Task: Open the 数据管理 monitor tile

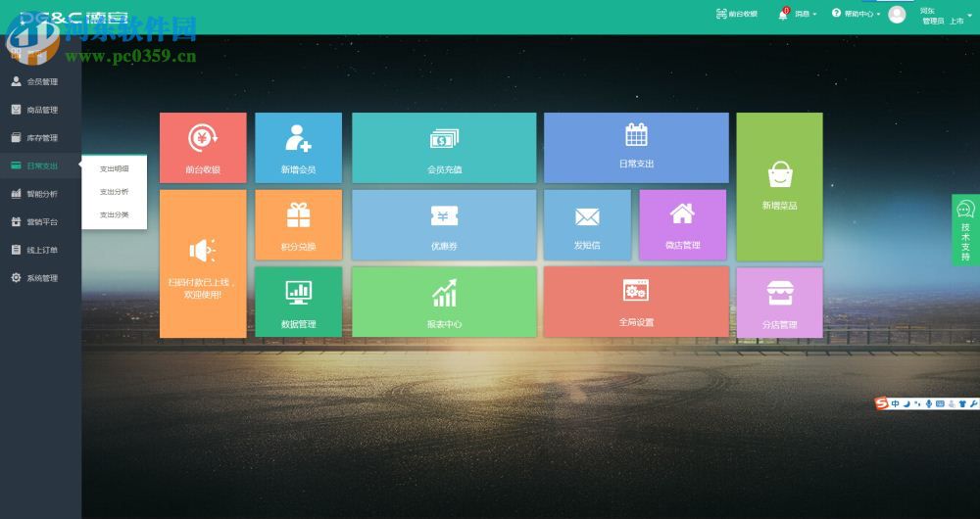Action: point(298,303)
